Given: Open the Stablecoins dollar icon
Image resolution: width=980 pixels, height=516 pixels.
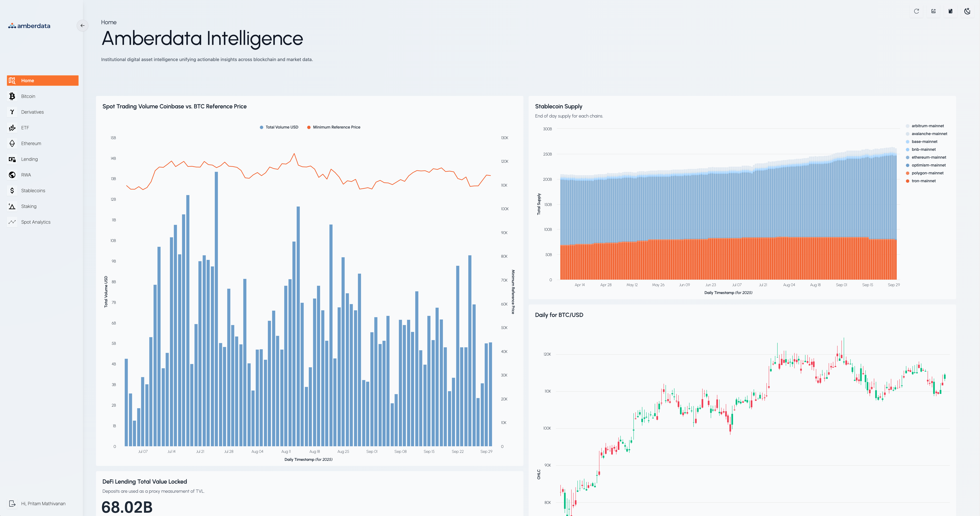Looking at the screenshot, I should (x=12, y=191).
